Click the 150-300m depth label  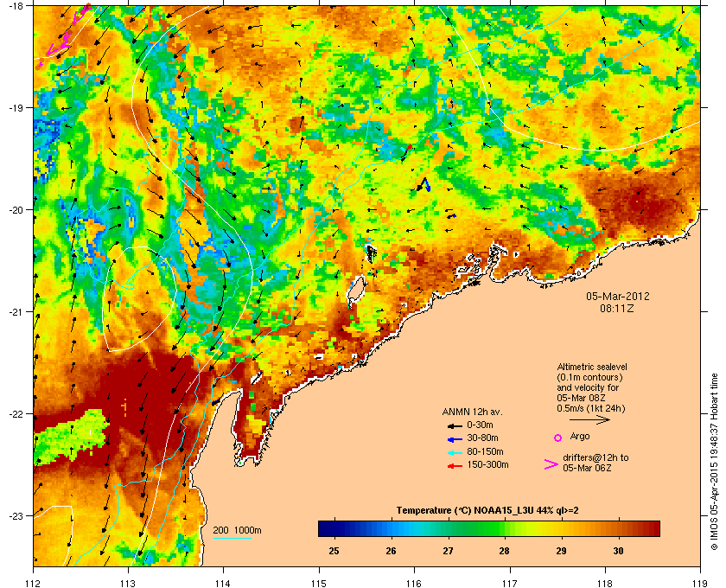click(x=487, y=464)
